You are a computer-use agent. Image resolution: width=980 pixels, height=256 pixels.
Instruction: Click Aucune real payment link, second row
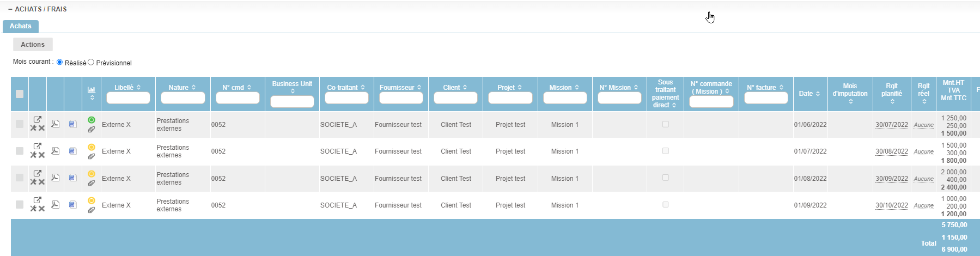coord(923,151)
